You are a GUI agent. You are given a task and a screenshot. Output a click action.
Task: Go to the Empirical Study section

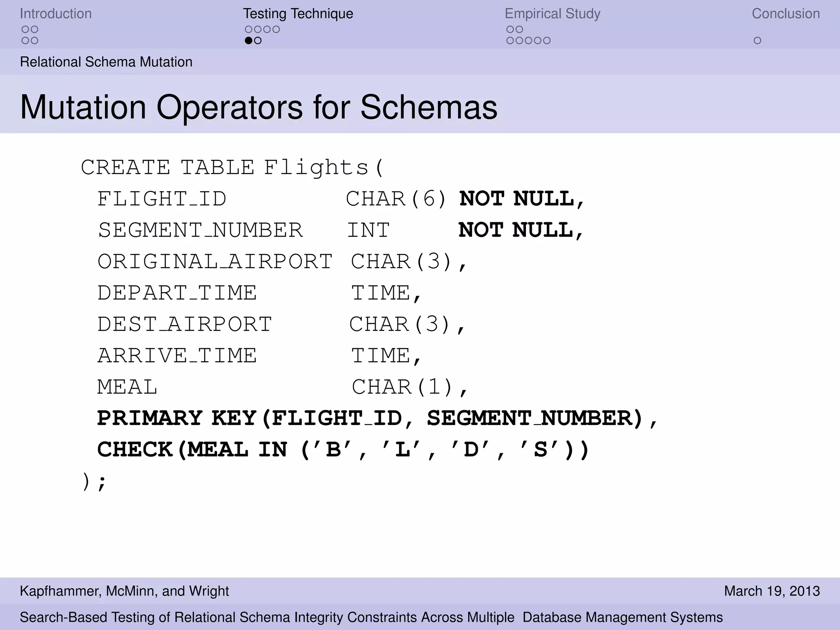(552, 14)
